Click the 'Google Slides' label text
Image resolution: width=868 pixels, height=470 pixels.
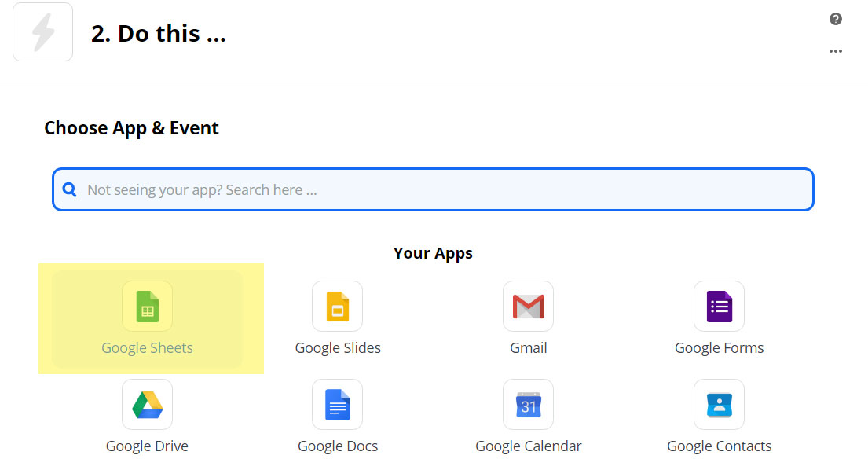(338, 348)
